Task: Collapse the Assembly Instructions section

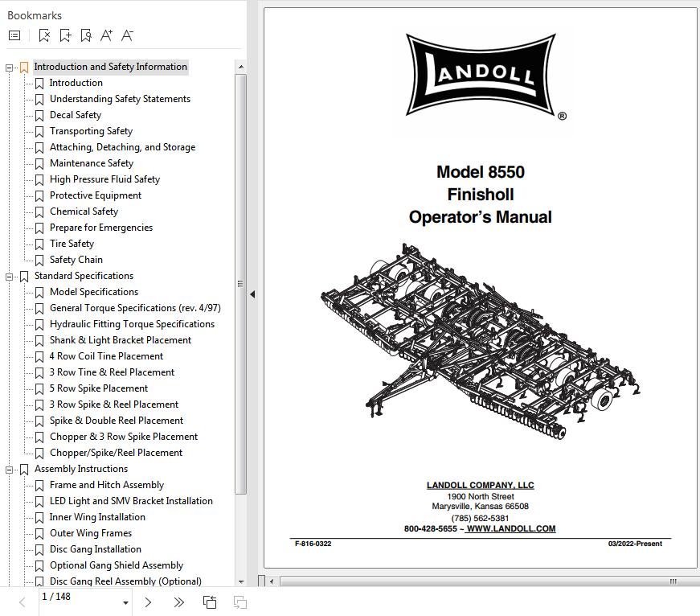Action: pos(9,470)
